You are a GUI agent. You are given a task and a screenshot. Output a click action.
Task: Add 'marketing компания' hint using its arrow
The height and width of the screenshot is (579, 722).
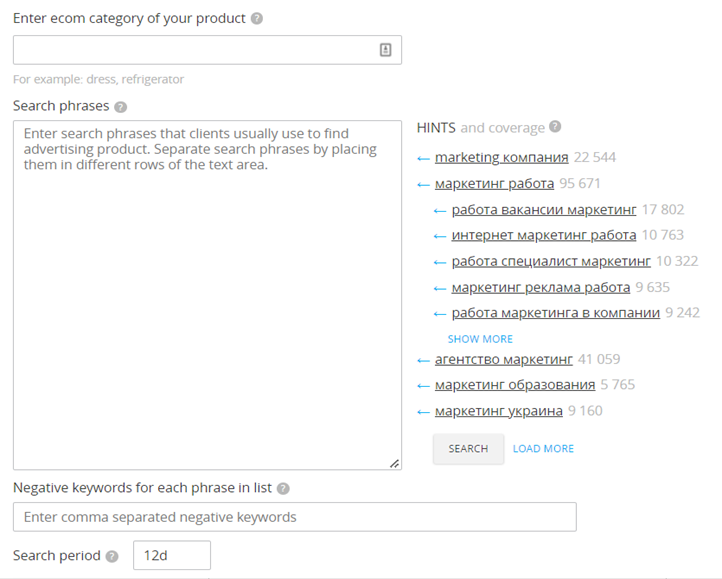tap(423, 158)
